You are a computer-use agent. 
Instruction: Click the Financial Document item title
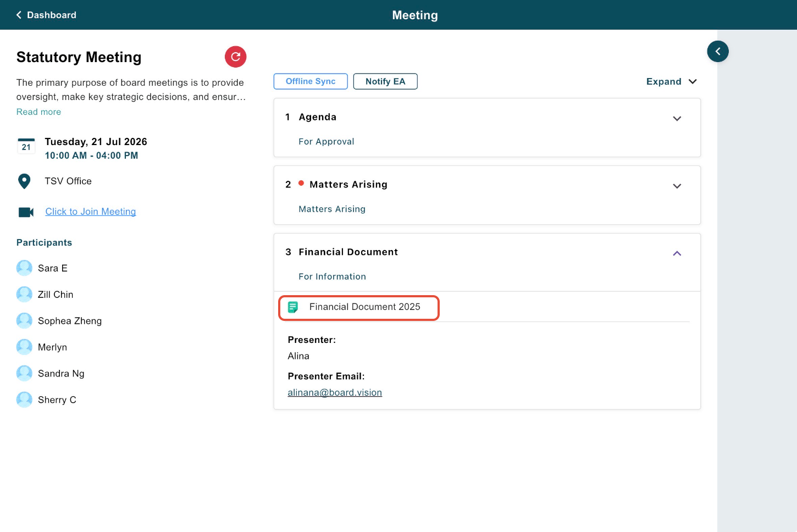coord(348,252)
